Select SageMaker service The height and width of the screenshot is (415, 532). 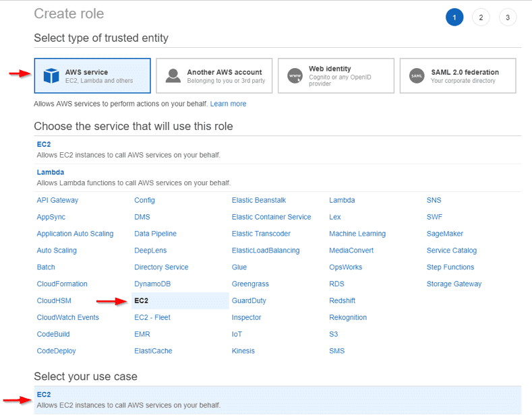(x=445, y=234)
